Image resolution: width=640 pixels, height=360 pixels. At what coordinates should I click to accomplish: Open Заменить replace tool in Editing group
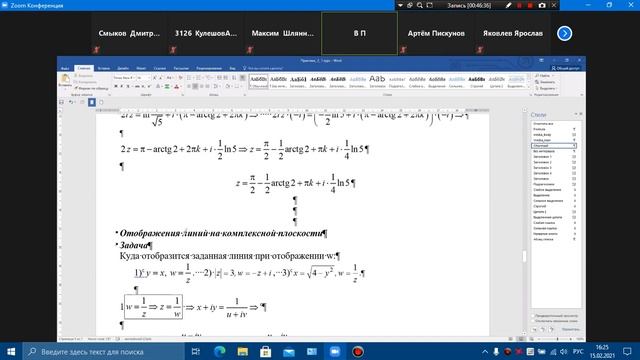tap(545, 82)
